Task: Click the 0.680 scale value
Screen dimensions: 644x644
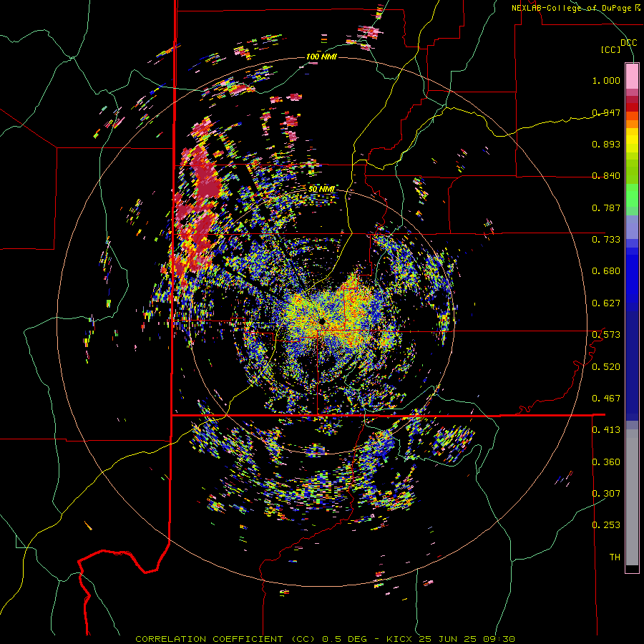Action: click(x=606, y=271)
